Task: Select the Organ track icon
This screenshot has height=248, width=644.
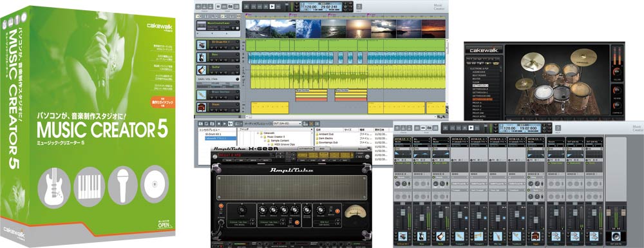Action: coord(201,107)
